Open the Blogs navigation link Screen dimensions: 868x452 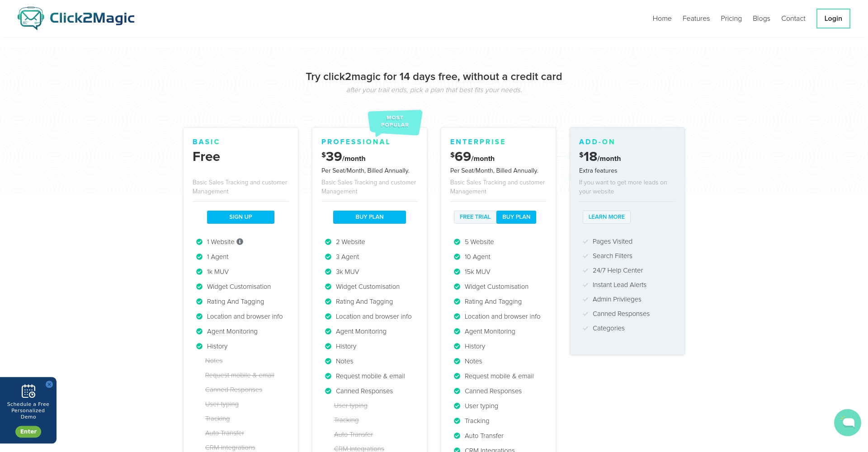click(761, 19)
